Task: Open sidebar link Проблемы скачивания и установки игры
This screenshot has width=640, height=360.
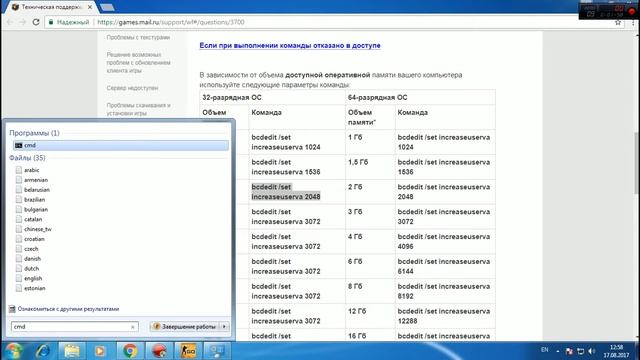Action: pos(138,109)
